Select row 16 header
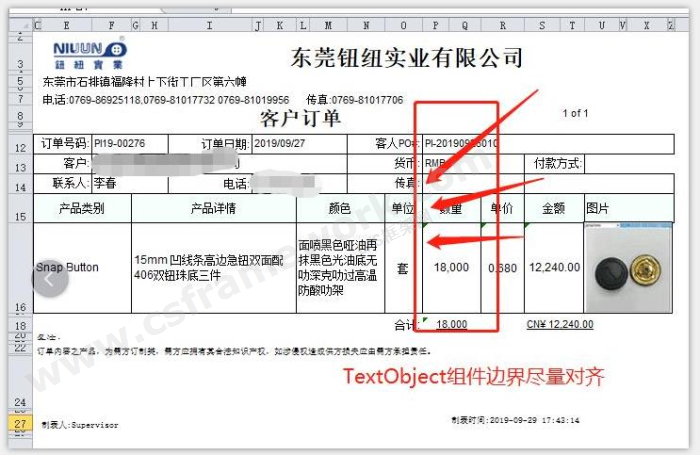Image resolution: width=700 pixels, height=455 pixels. 18,308
